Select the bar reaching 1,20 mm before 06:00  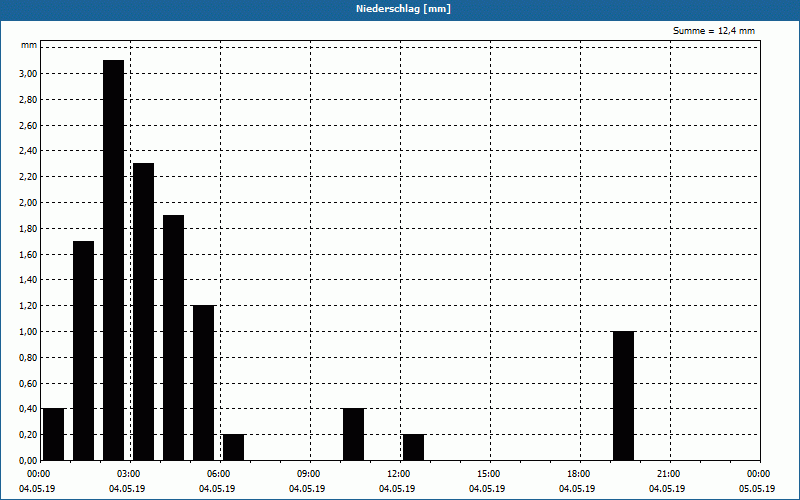coord(204,383)
